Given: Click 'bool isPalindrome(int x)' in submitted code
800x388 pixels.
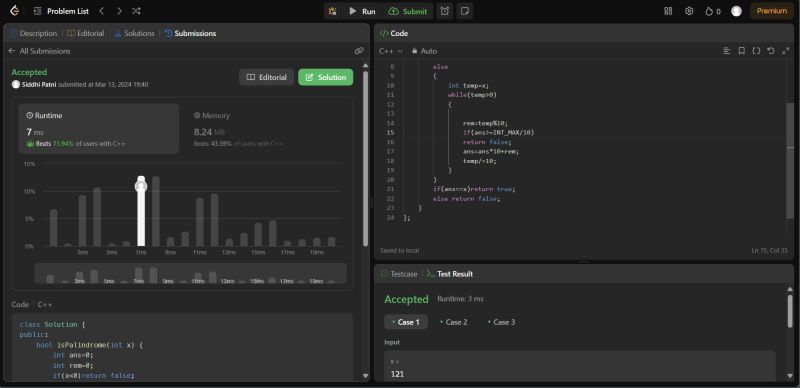Looking at the screenshot, I should (90, 345).
